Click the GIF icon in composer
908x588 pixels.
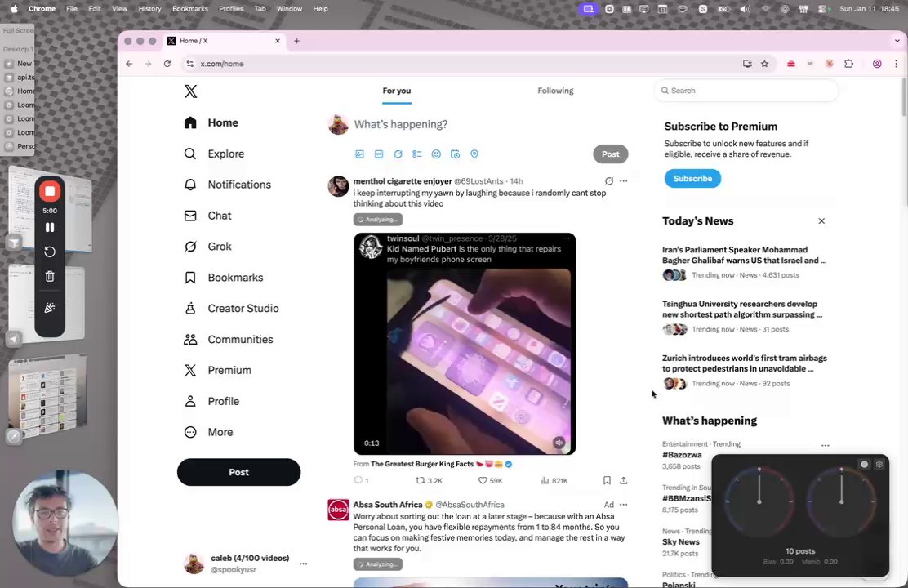379,154
